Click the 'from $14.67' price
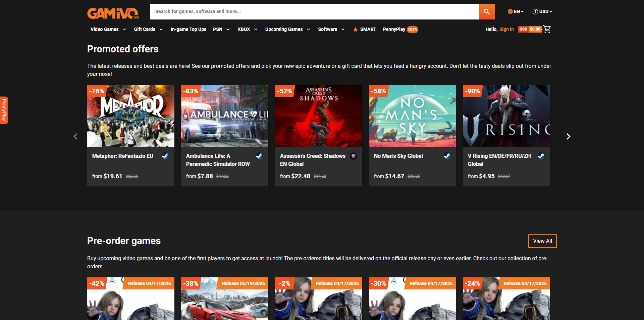 [x=389, y=176]
